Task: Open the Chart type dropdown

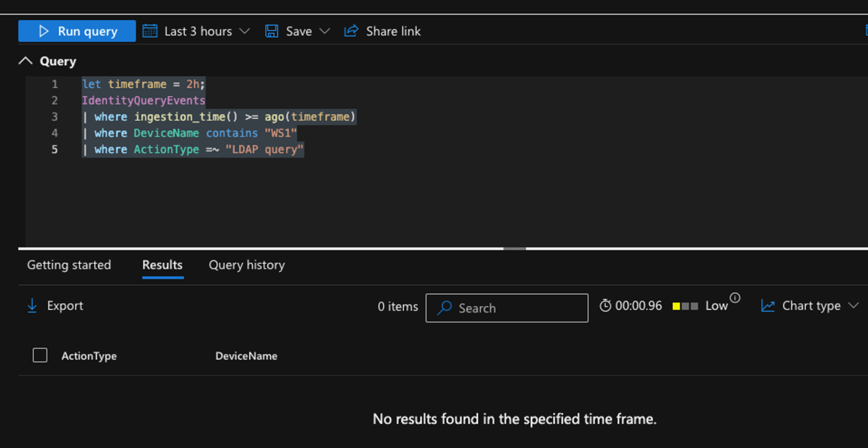Action: pyautogui.click(x=854, y=306)
